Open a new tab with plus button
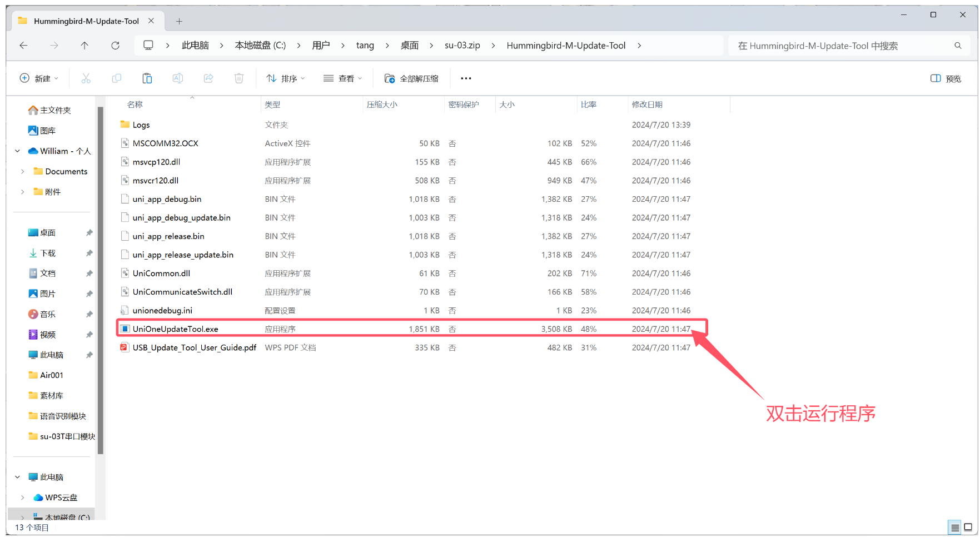The image size is (980, 537). point(179,21)
